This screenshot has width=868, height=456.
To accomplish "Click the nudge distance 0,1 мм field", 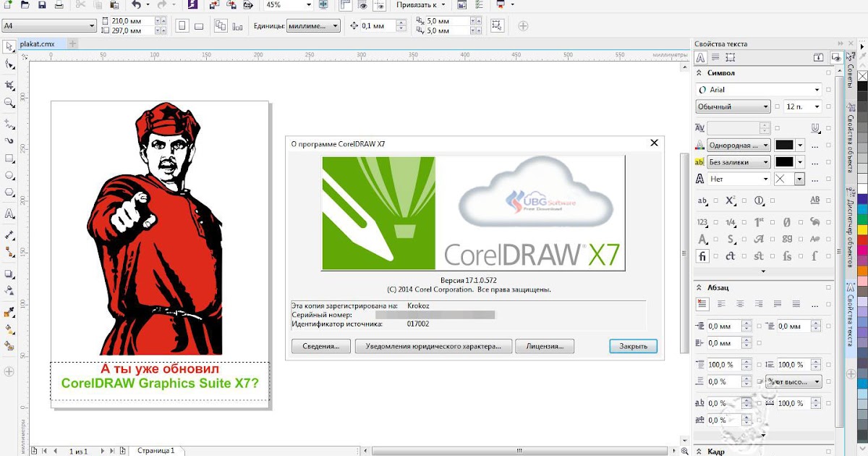I will [377, 26].
